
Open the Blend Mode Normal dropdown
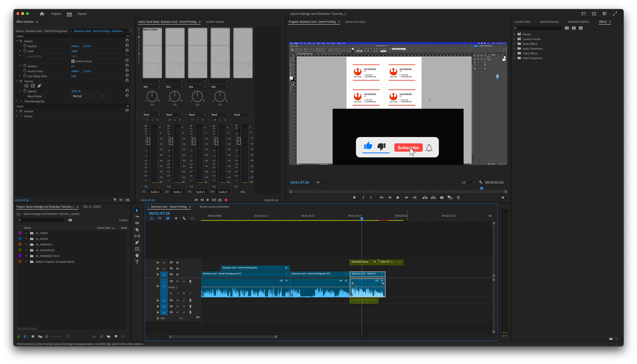tap(88, 96)
